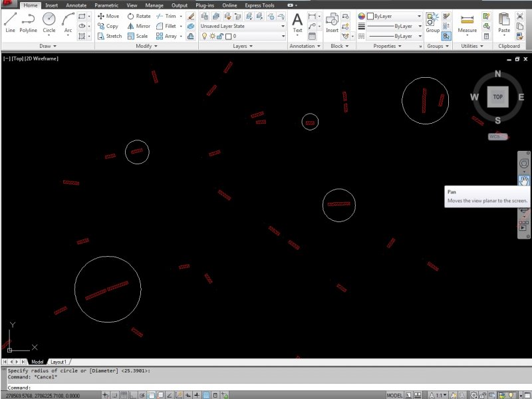532x399 pixels.
Task: Click the Pan hand icon in navigation bar
Action: (524, 180)
